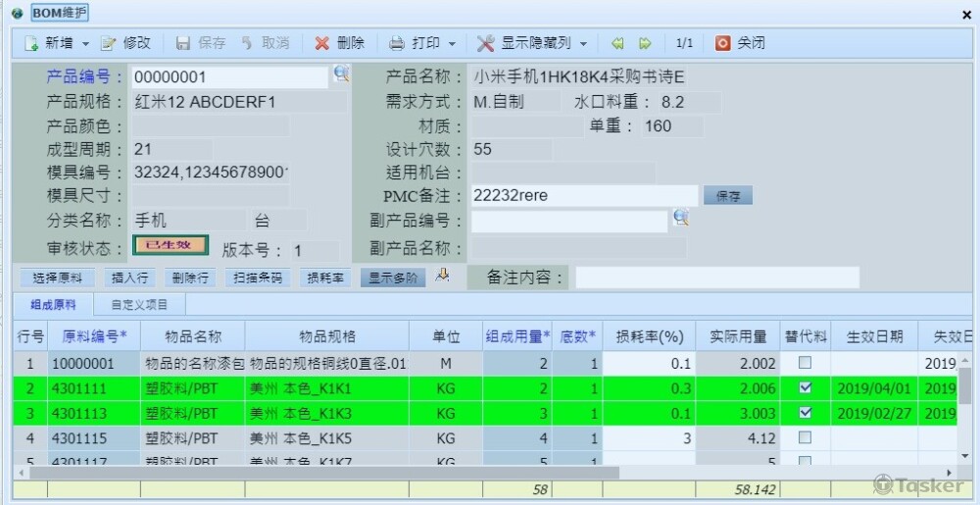The image size is (980, 505).
Task: Open the BOM维护 window tab
Action: tap(60, 13)
